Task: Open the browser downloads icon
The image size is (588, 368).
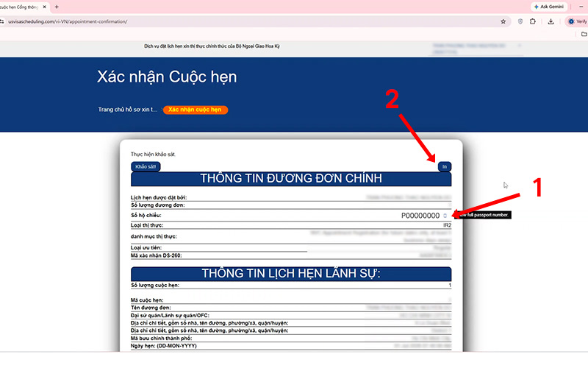Action: [551, 21]
